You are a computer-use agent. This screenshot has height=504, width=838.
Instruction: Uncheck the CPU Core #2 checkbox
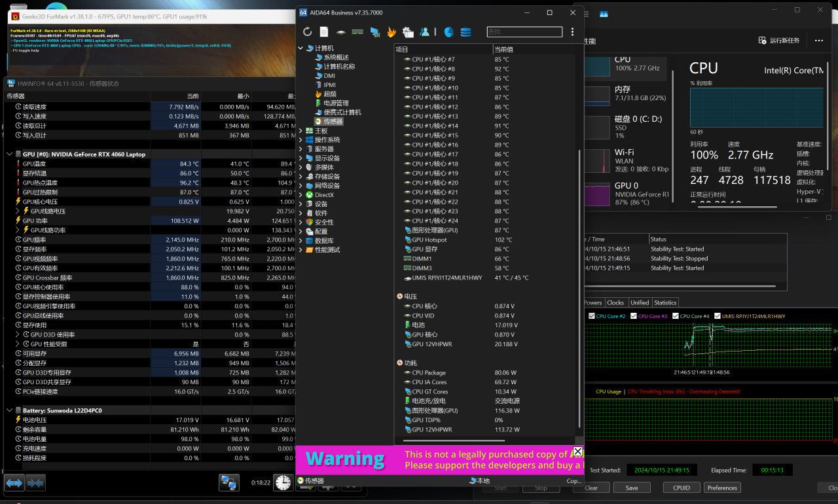click(592, 316)
